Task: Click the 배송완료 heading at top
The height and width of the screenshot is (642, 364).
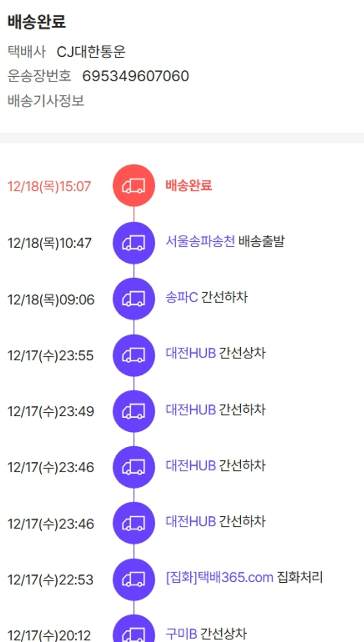Action: pos(37,22)
